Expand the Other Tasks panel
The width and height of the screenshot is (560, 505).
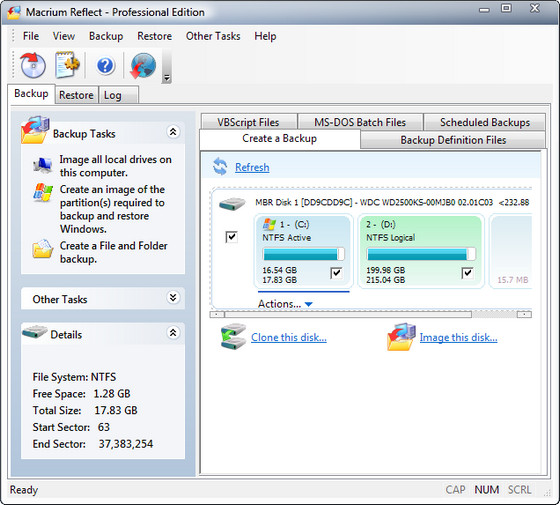tap(173, 298)
